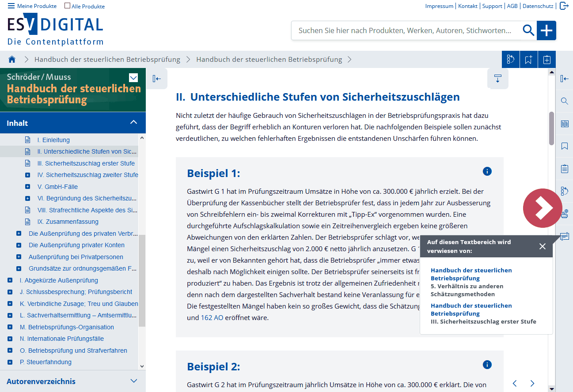Viewport: 573px width, 392px height.
Task: Go to next page arrow at bottom
Action: click(x=532, y=383)
